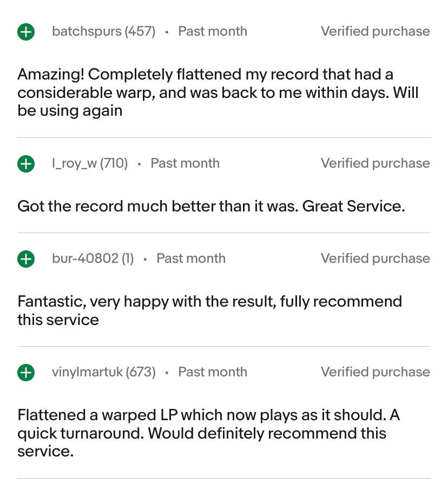The image size is (448, 484).
Task: Open batchspurs (457) user profile
Action: pyautogui.click(x=103, y=31)
